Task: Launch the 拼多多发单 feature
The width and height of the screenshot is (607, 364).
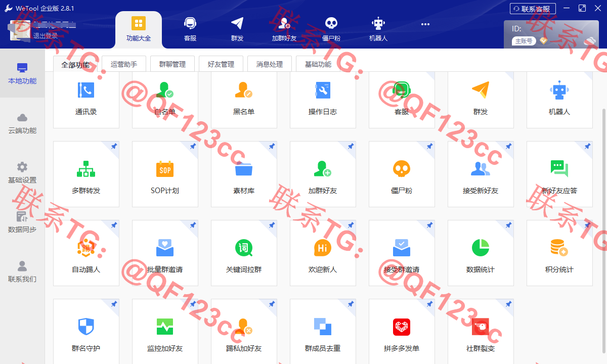Action: coord(402,331)
